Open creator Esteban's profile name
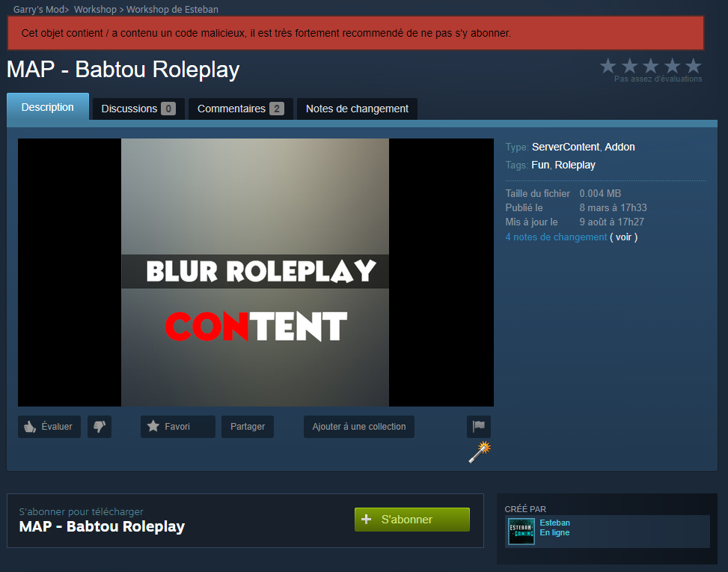 (555, 523)
